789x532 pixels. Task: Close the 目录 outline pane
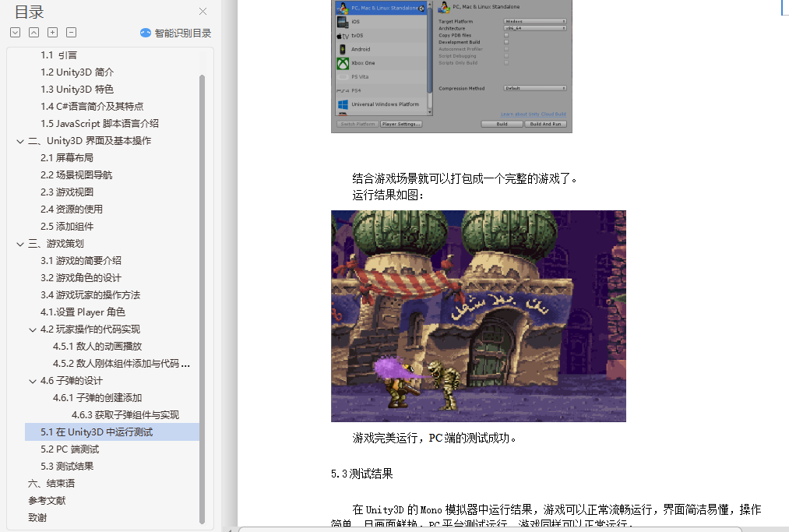tap(203, 11)
